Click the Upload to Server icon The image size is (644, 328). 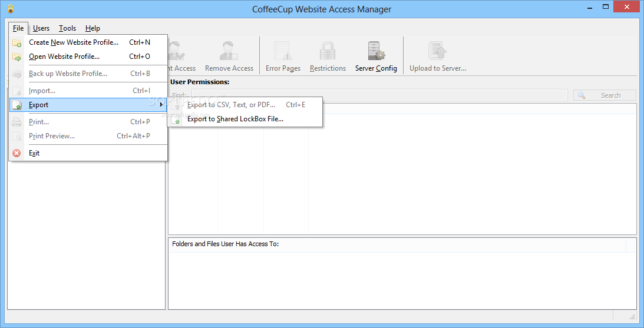point(437,51)
